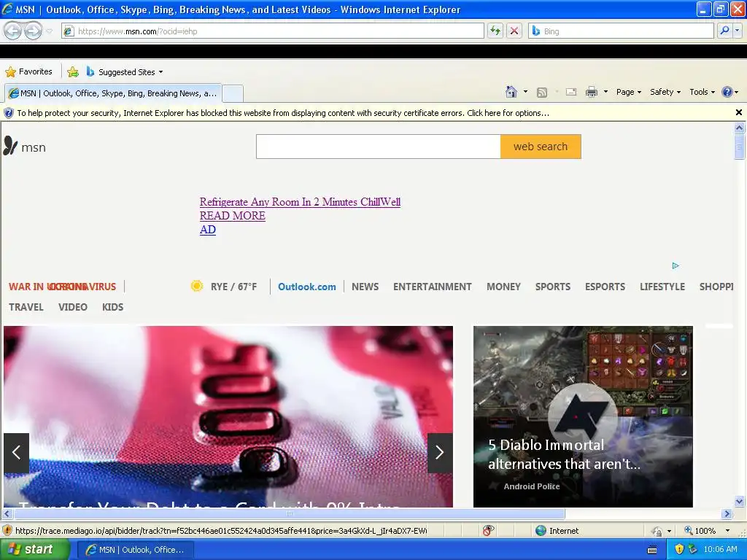The width and height of the screenshot is (747, 560).
Task: Open the ENTERTAINMENT section
Action: click(x=432, y=287)
